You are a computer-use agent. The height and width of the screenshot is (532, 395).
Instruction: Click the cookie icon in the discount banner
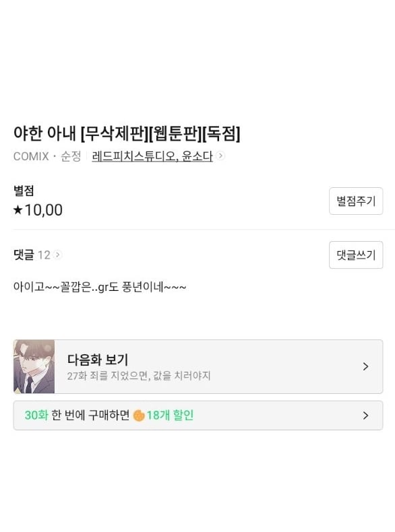pos(139,415)
